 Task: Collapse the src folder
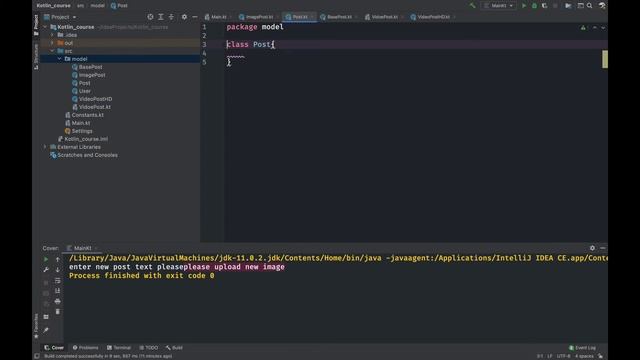click(x=52, y=51)
